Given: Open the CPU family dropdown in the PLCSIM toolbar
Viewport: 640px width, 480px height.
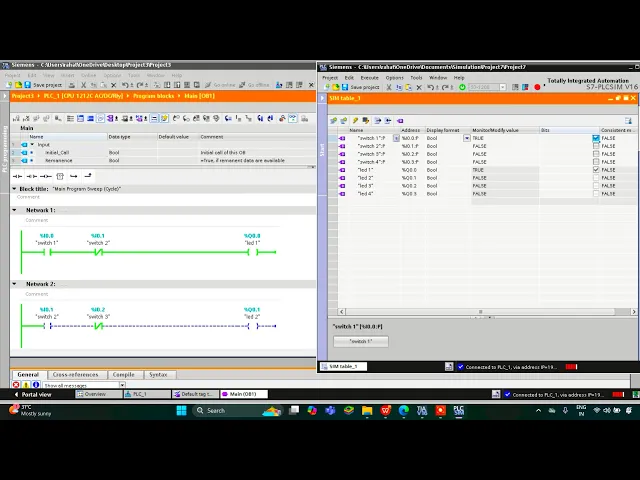Looking at the screenshot, I should pos(502,87).
